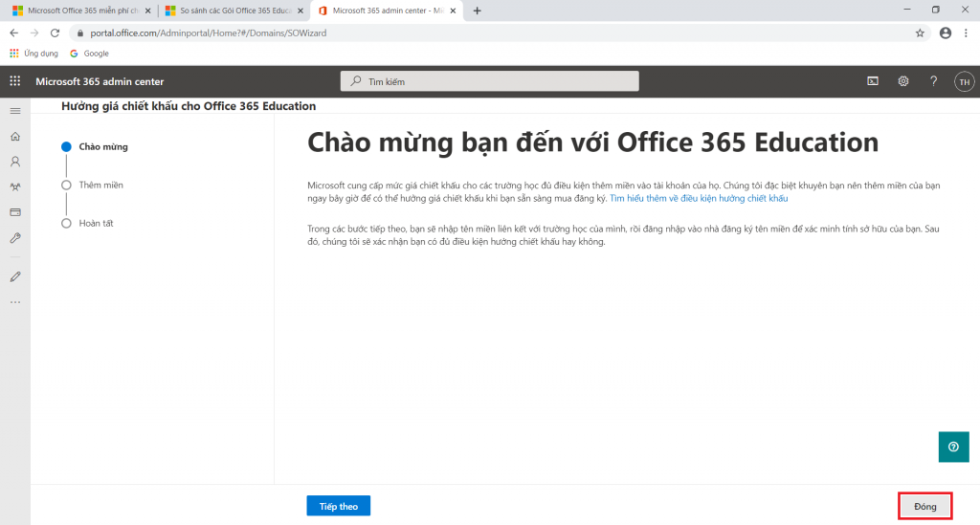The image size is (980, 525).
Task: Open Chrome's three-dot menu
Action: (966, 33)
